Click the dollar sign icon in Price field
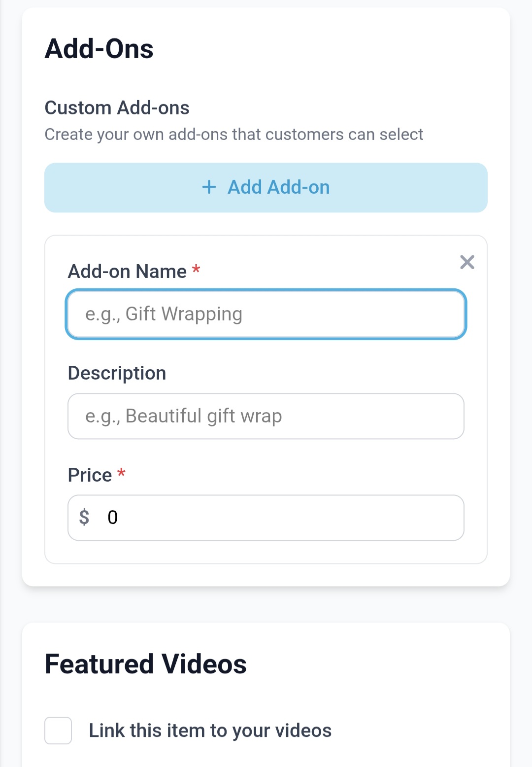The height and width of the screenshot is (767, 532). point(84,517)
